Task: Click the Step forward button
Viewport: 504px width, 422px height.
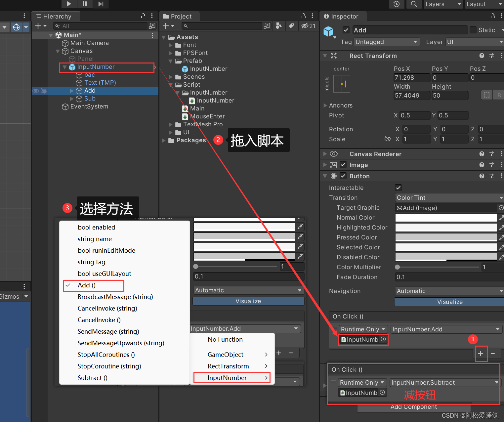Action: coord(101,4)
